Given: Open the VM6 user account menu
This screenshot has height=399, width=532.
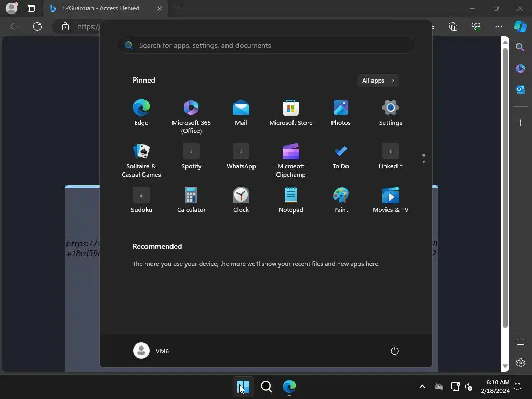Looking at the screenshot, I should [x=151, y=351].
